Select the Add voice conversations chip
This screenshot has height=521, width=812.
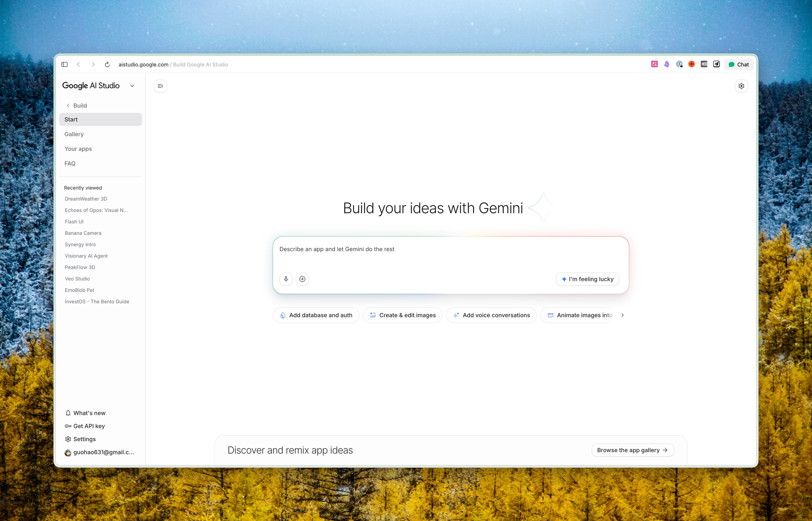point(491,315)
